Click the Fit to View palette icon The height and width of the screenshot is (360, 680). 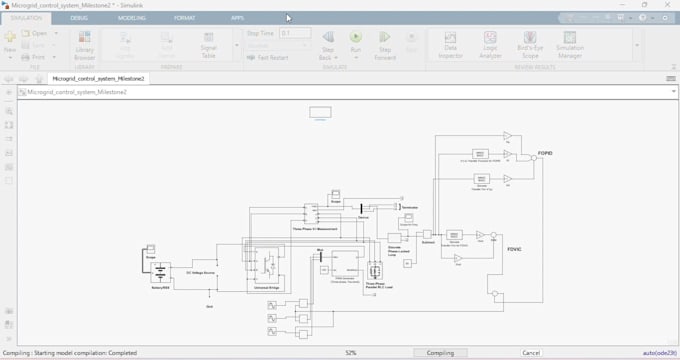pyautogui.click(x=9, y=125)
